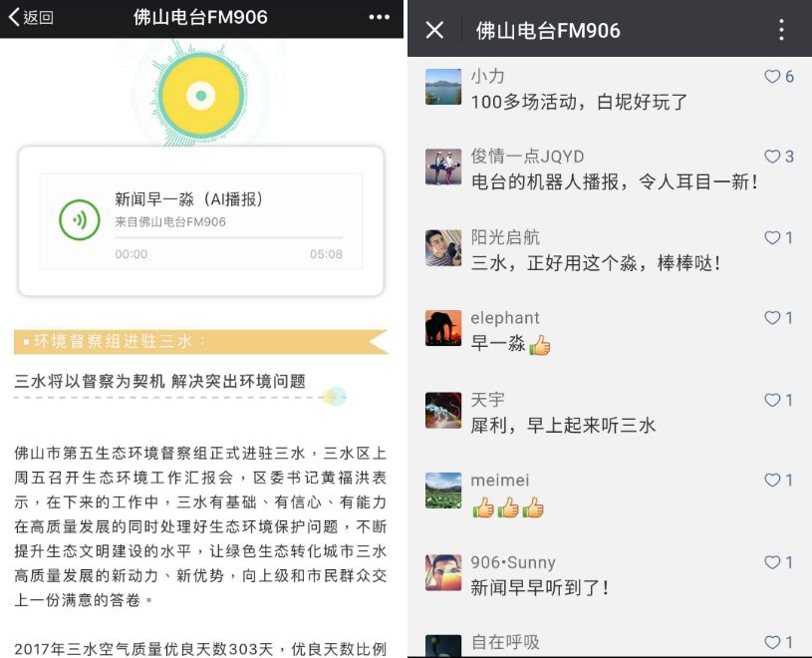Click elephant's profile avatar

click(x=442, y=327)
